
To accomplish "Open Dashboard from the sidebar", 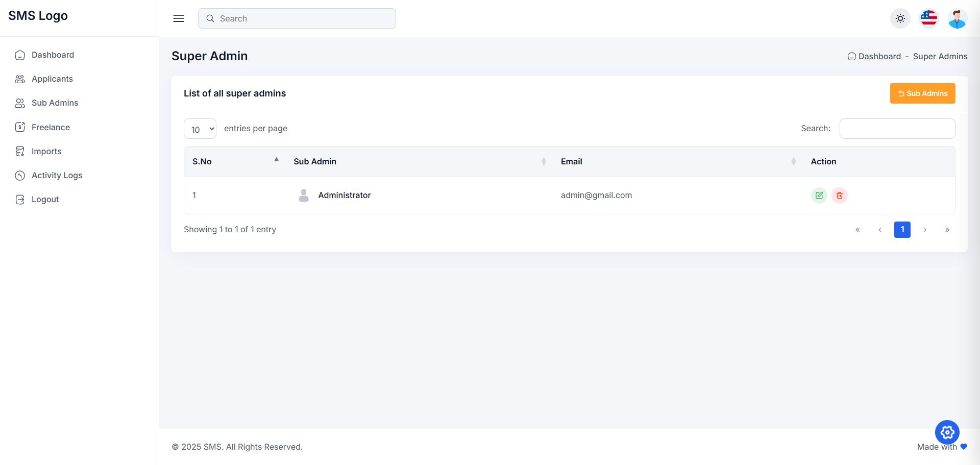I will (53, 55).
